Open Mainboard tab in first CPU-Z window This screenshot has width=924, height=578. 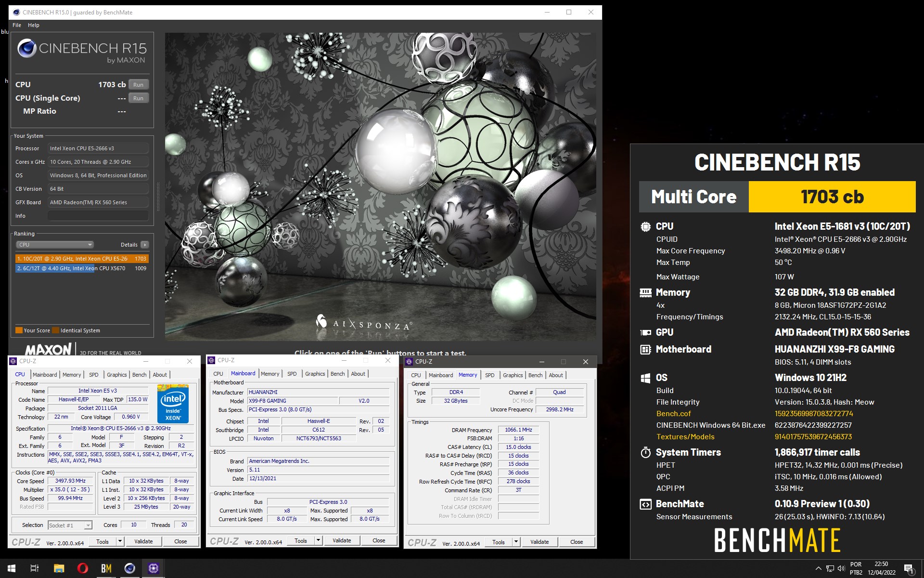click(x=45, y=375)
